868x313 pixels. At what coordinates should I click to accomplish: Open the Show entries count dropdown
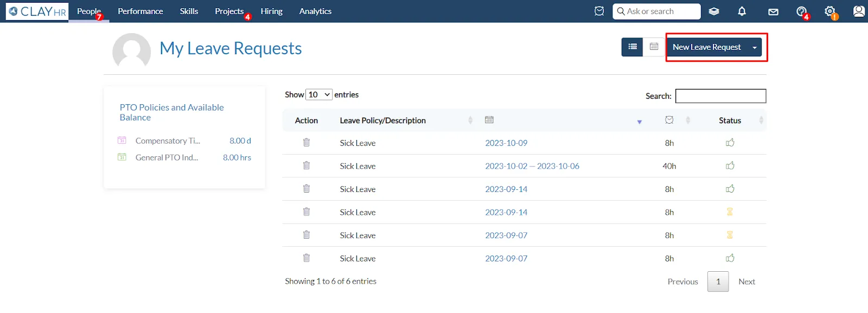[x=319, y=94]
